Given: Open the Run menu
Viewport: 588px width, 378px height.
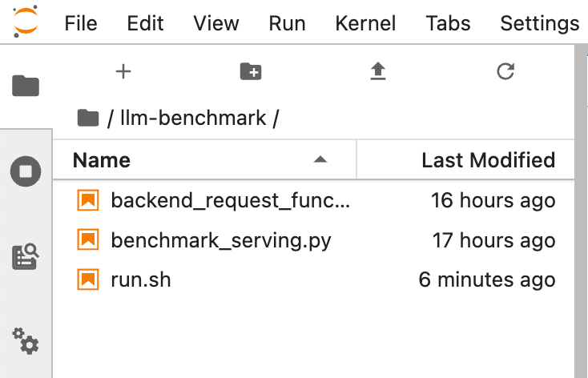Looking at the screenshot, I should click(287, 23).
